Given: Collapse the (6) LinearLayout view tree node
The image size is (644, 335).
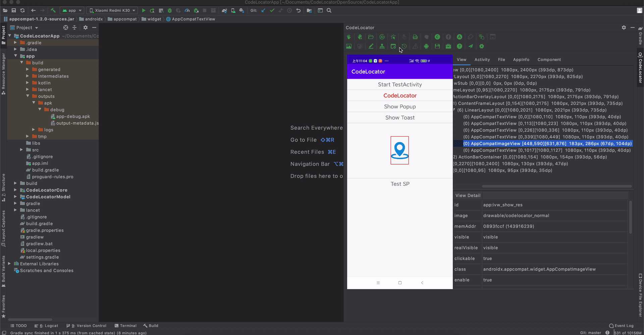Looking at the screenshot, I should [454, 110].
